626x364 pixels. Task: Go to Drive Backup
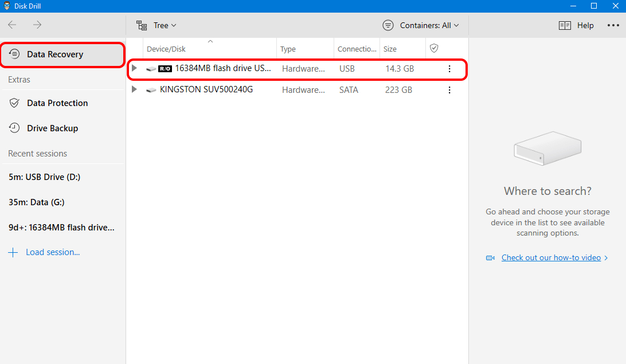[x=52, y=128]
